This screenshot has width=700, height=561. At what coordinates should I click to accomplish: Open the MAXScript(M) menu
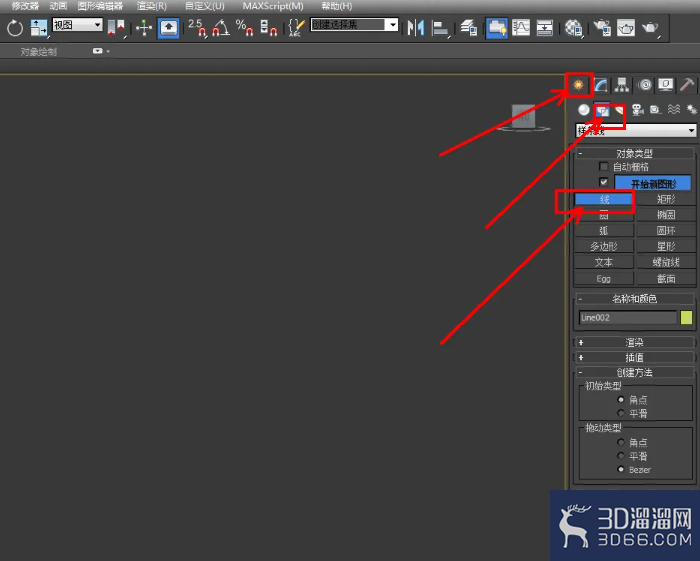click(273, 6)
